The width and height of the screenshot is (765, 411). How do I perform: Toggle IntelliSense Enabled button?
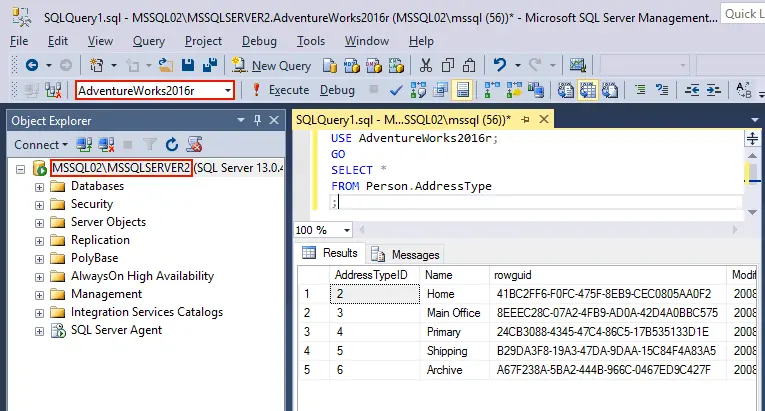[463, 90]
